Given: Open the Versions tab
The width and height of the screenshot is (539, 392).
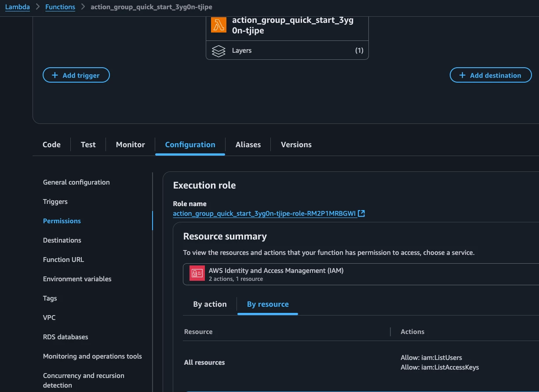Looking at the screenshot, I should click(296, 145).
